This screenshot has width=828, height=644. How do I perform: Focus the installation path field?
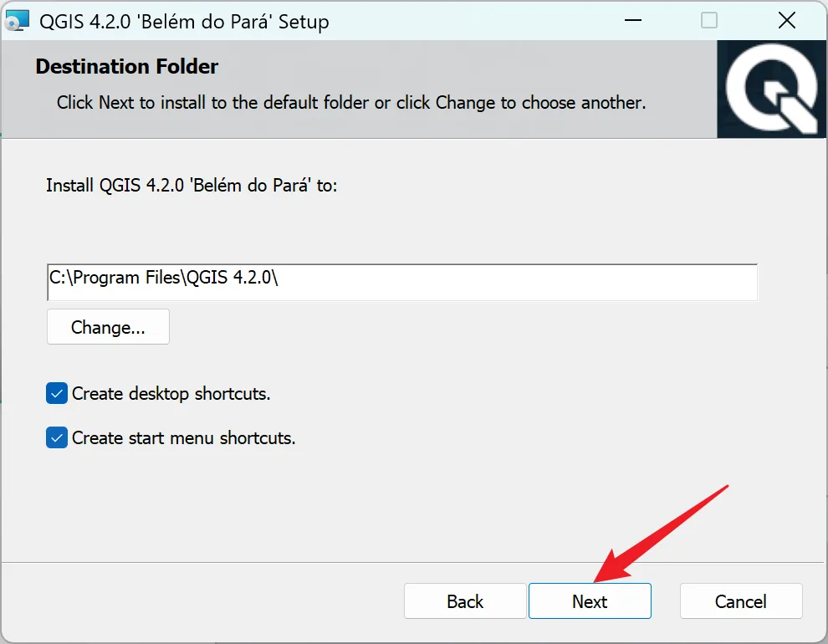click(402, 283)
